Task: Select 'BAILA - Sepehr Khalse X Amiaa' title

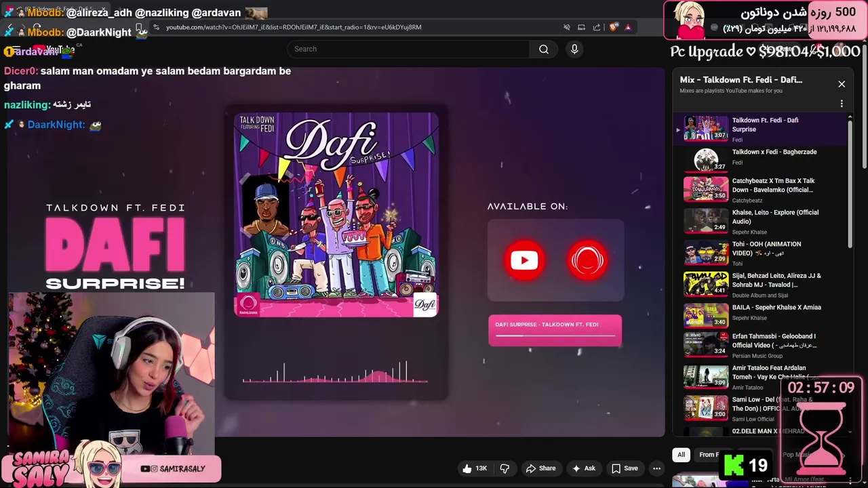Action: point(776,307)
